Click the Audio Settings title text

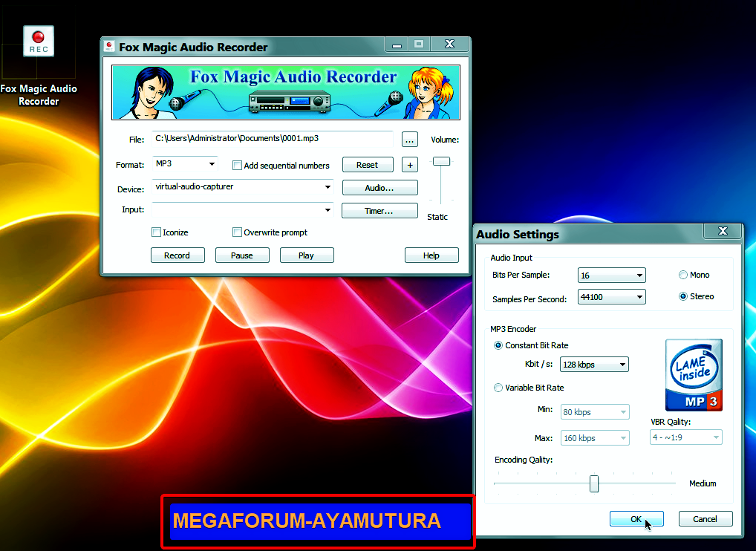pos(518,234)
